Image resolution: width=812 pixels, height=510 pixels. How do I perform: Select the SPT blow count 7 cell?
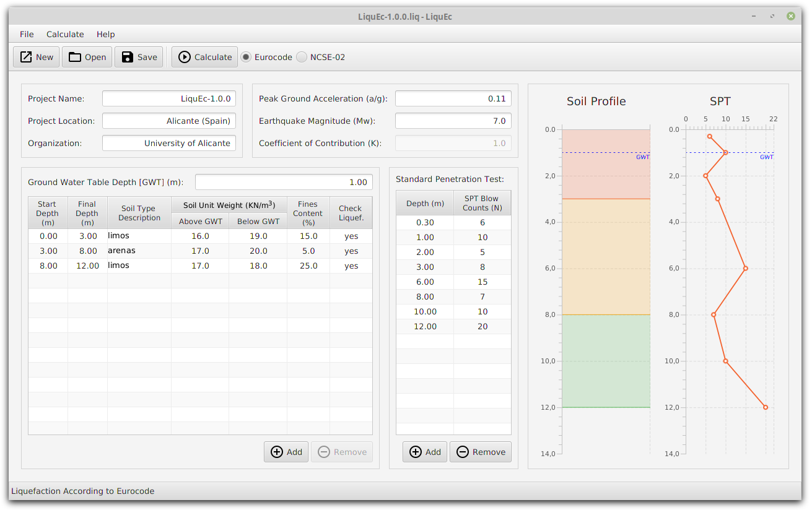[x=482, y=296]
